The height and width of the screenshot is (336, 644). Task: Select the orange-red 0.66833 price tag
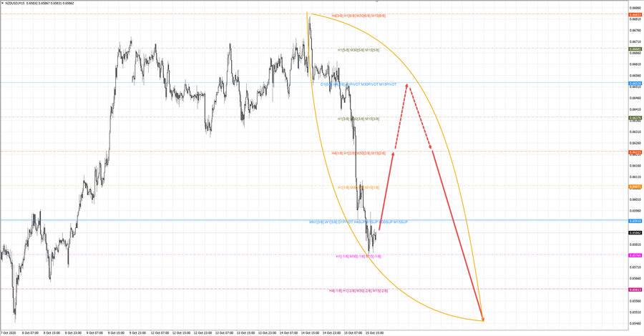click(635, 15)
